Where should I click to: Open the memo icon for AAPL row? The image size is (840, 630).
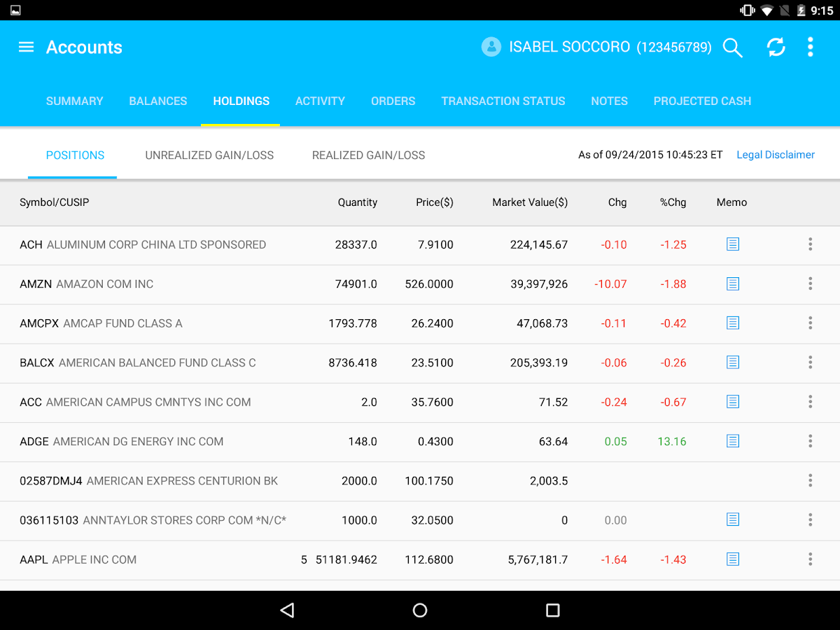click(732, 559)
